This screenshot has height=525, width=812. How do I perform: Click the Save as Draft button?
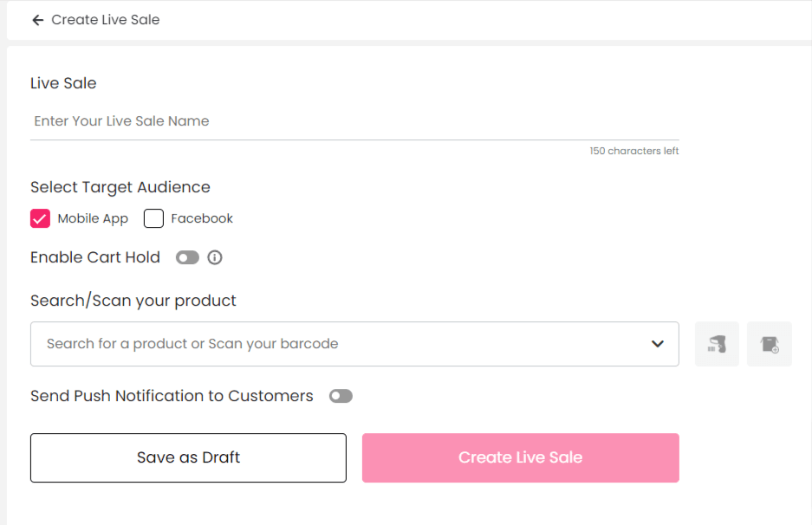[188, 457]
